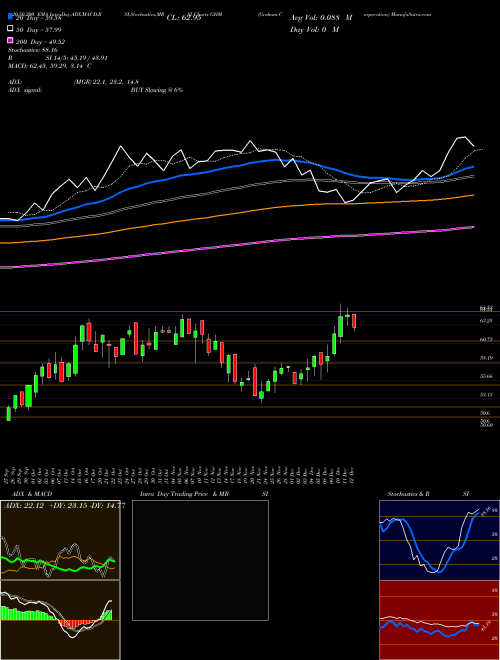Viewport: 500px width, 660px height.
Task: Click the 'Stochastics & R' panel heading
Action: (x=409, y=494)
